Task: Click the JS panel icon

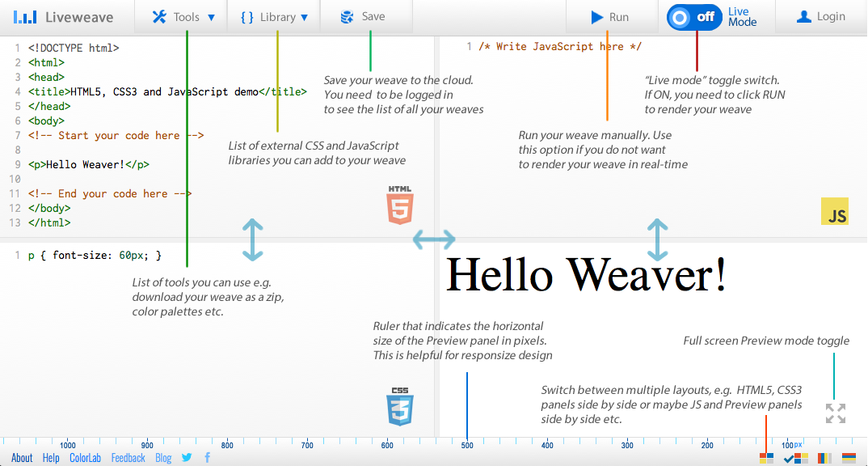Action: tap(834, 210)
